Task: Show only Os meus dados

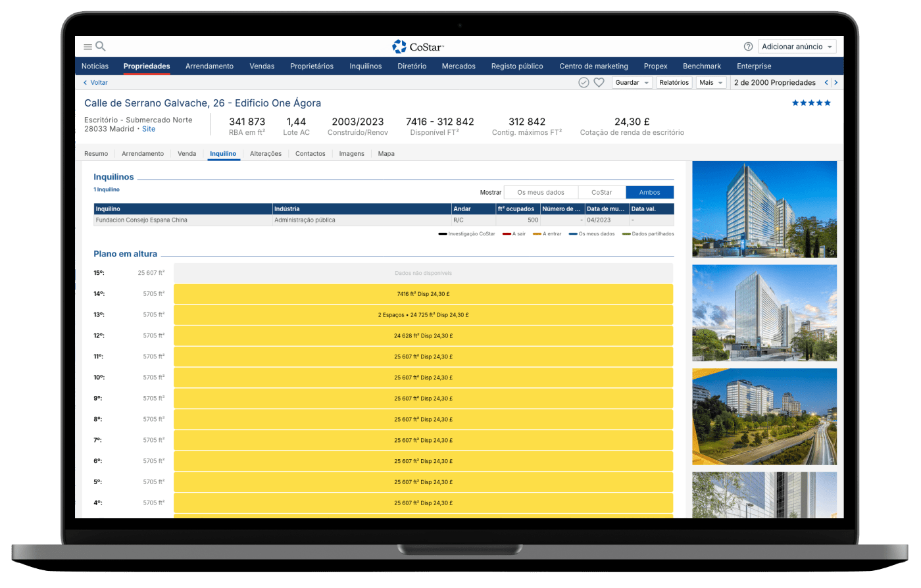Action: (x=540, y=192)
